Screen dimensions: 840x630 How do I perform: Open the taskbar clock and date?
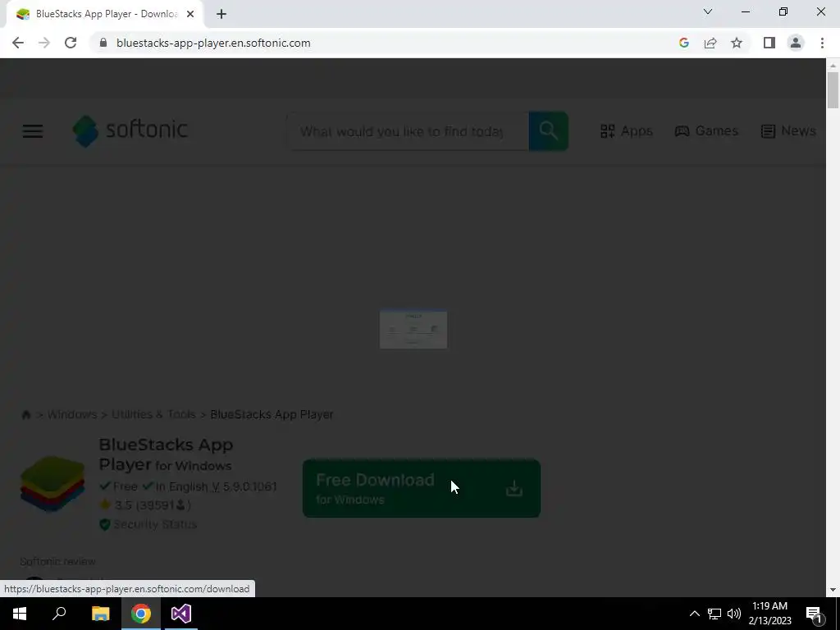tap(769, 614)
